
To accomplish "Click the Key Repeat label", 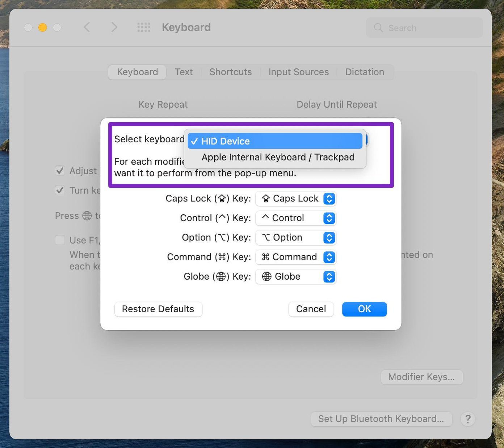I will coord(163,105).
